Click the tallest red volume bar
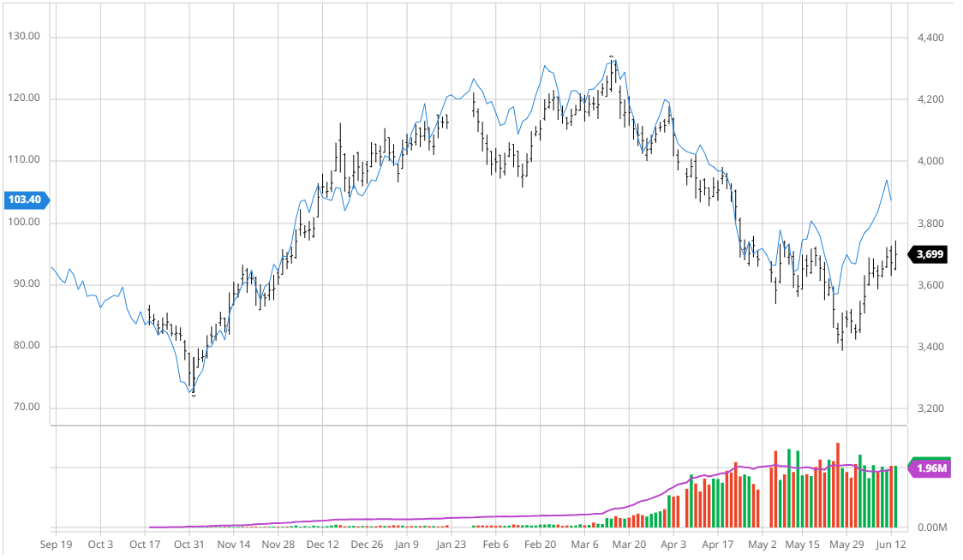 pos(837,485)
